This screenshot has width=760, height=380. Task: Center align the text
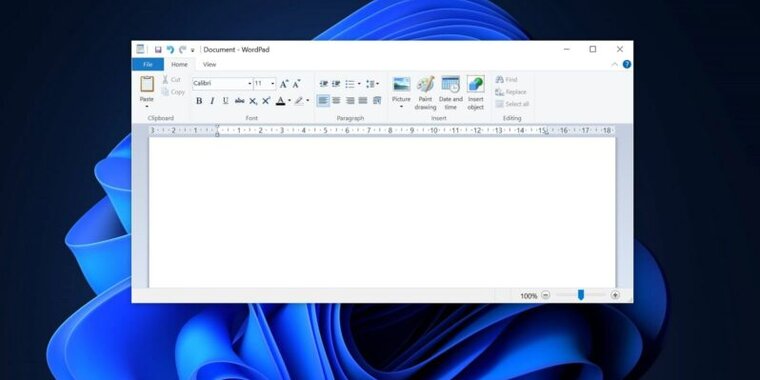pyautogui.click(x=336, y=100)
